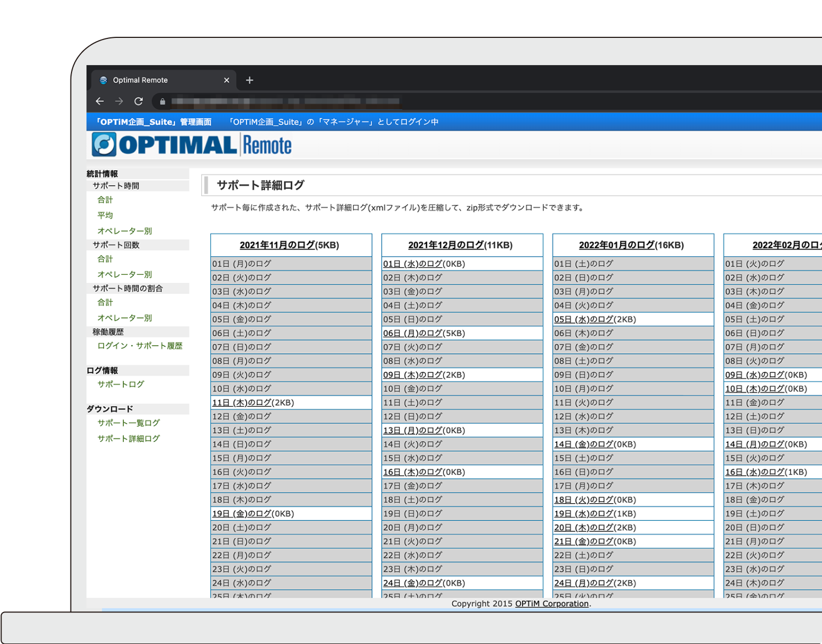The image size is (822, 644).
Task: Click the 「OPTiM企画_Suite」管理画面 header link
Action: (153, 122)
